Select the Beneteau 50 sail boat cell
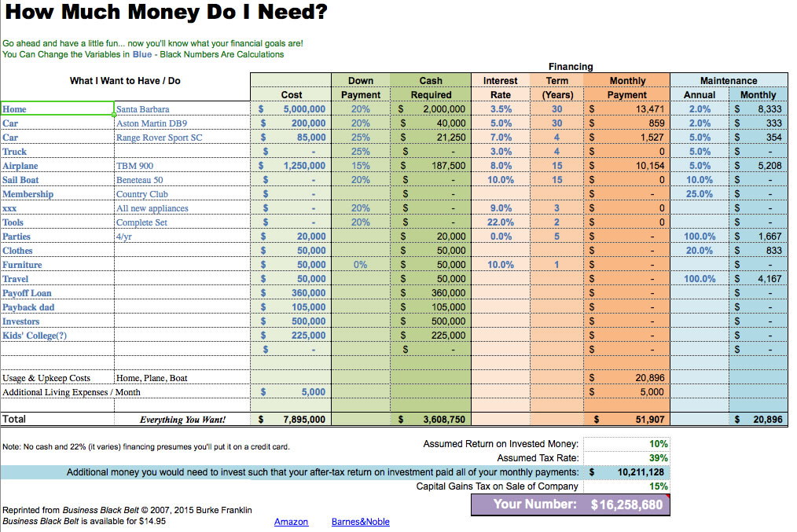Screen dimensions: 797x532 click(182, 180)
